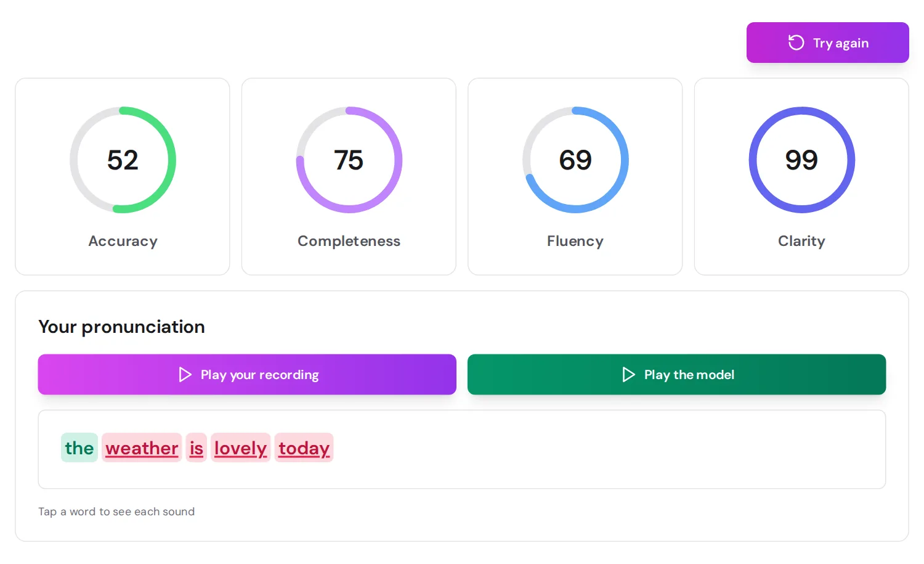Click the 'Your pronunciation' heading

121,327
